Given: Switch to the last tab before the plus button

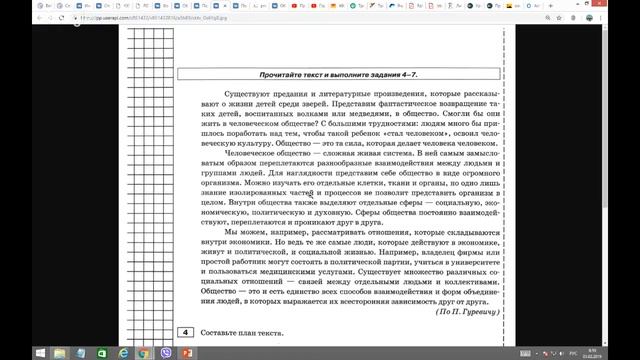Looking at the screenshot, I should pyautogui.click(x=534, y=6).
